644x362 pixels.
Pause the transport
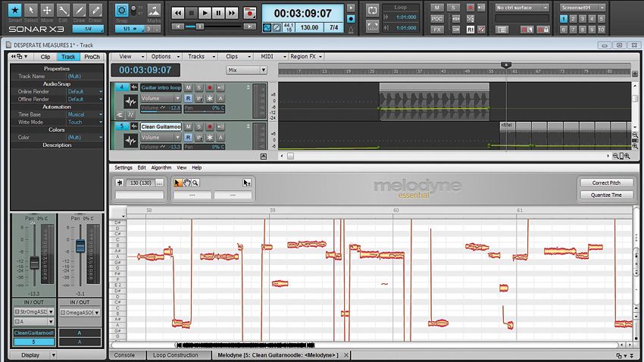pos(218,13)
